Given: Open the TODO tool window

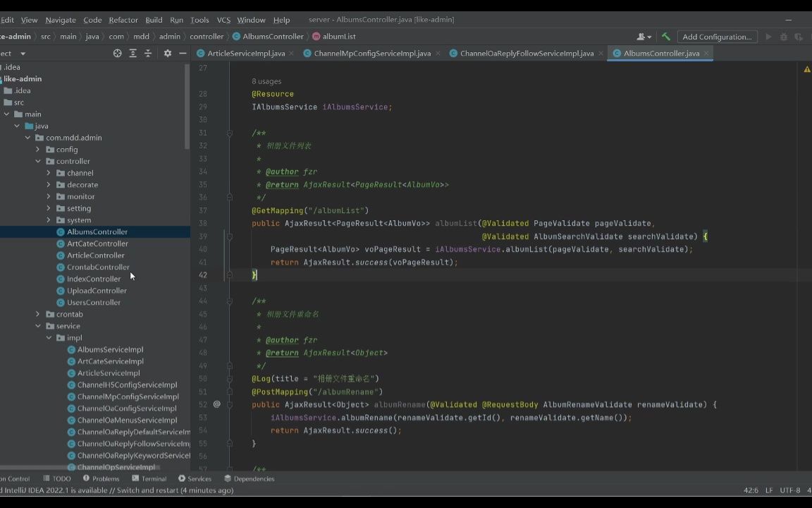Looking at the screenshot, I should tap(61, 478).
